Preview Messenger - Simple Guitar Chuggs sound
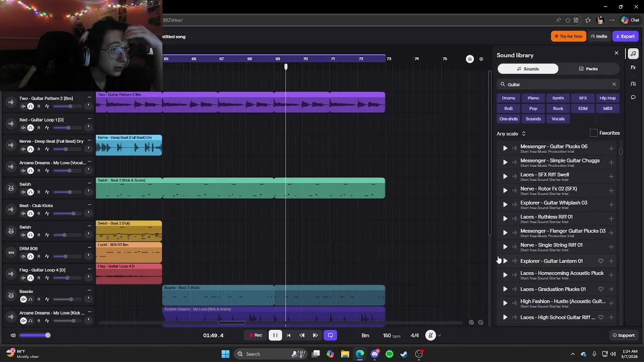644x362 pixels. coord(505,162)
